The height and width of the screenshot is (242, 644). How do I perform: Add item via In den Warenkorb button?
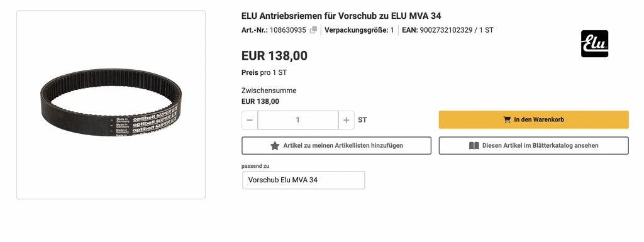[533, 120]
